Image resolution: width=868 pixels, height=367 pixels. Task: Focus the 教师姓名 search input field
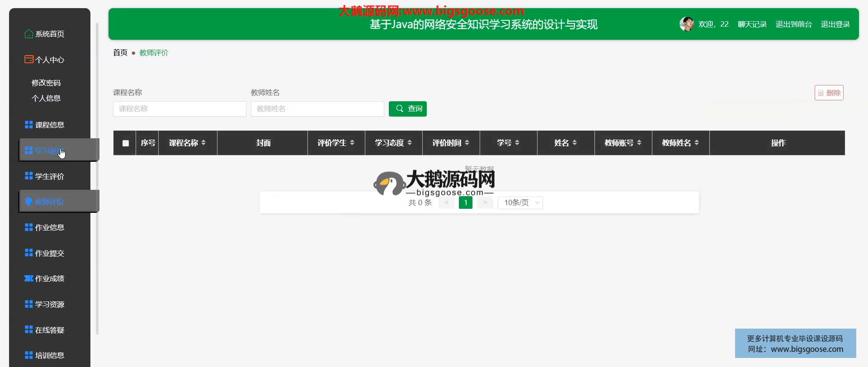(x=317, y=109)
